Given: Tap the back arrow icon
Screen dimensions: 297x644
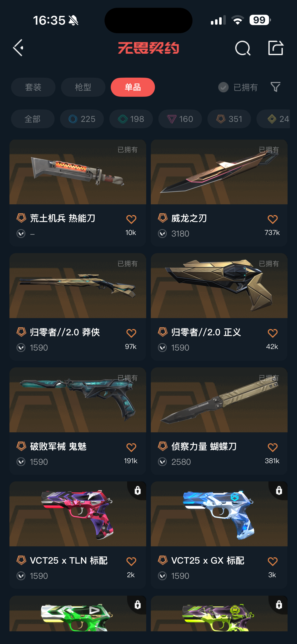Looking at the screenshot, I should 18,47.
